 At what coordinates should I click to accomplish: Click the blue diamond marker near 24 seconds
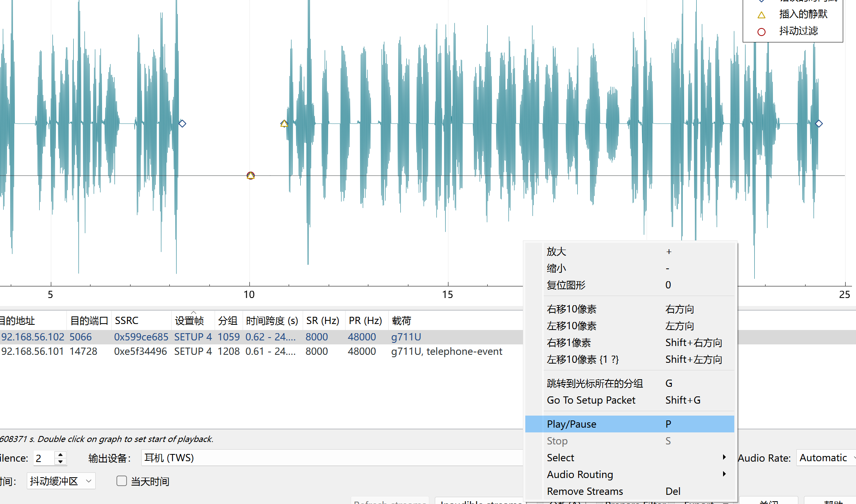coord(819,124)
